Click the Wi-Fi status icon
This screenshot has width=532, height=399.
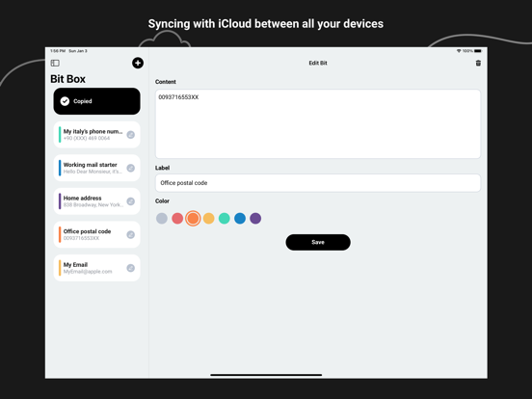[x=459, y=51]
